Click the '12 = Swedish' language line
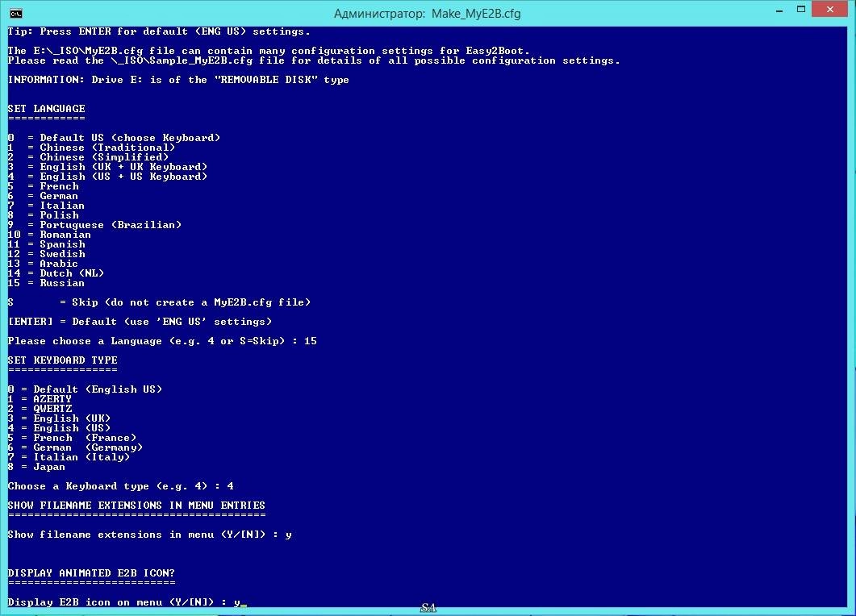The width and height of the screenshot is (856, 616). [x=47, y=254]
